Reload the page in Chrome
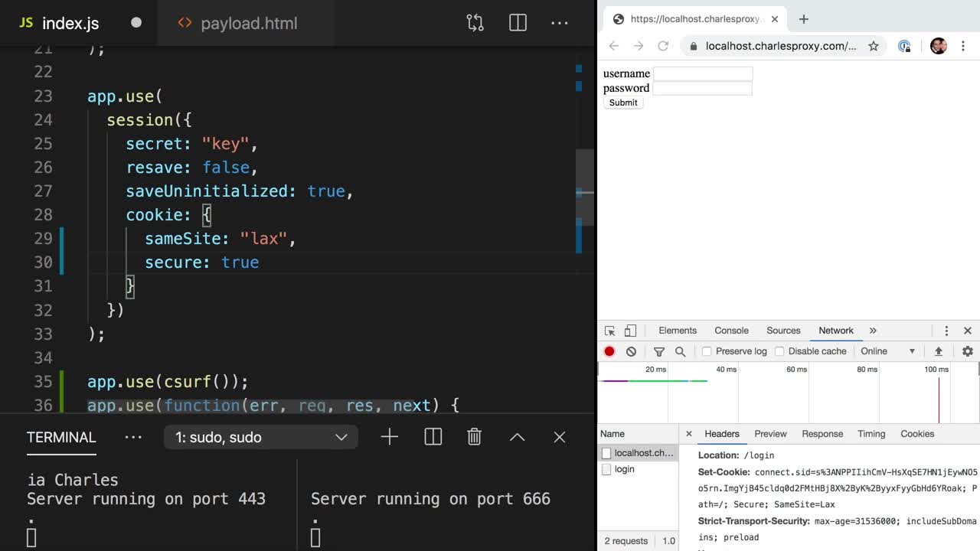This screenshot has width=980, height=551. click(x=663, y=46)
